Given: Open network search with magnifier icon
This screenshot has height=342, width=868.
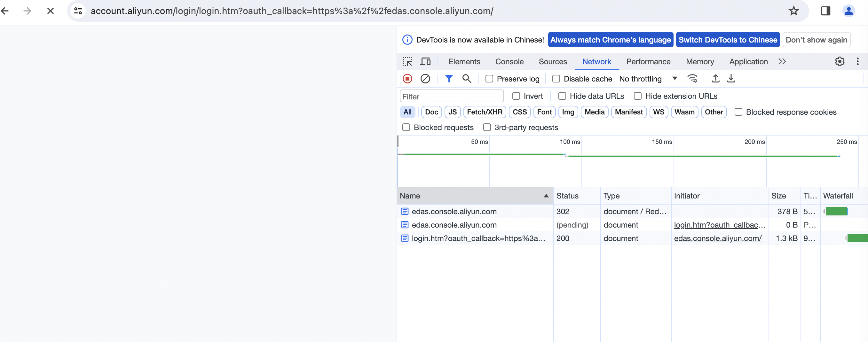Looking at the screenshot, I should click(x=466, y=79).
